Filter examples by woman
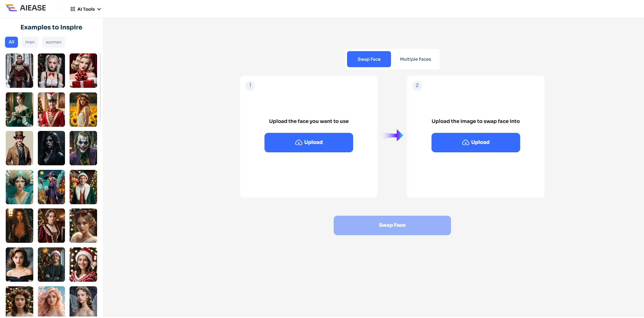Image resolution: width=644 pixels, height=318 pixels. click(54, 42)
